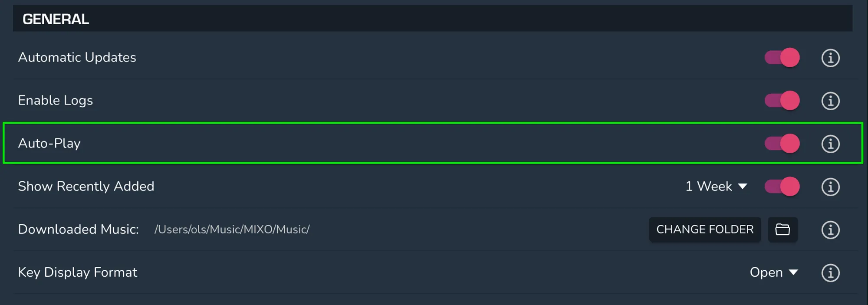868x305 pixels.
Task: Show info for Automatic Updates
Action: pos(830,58)
